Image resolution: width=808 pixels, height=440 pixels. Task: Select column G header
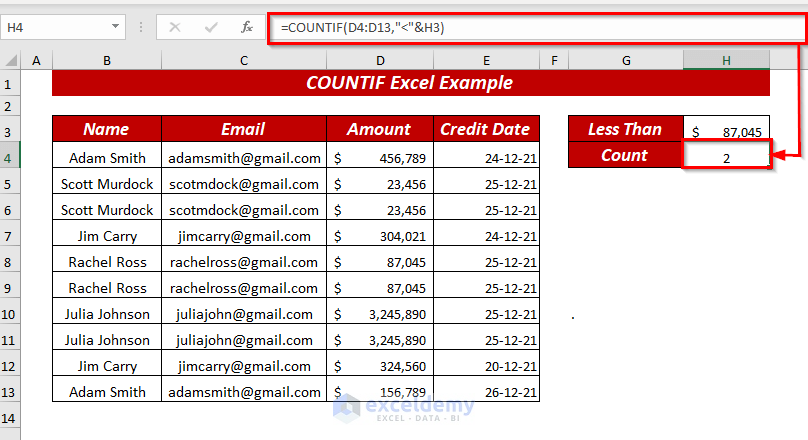point(626,61)
